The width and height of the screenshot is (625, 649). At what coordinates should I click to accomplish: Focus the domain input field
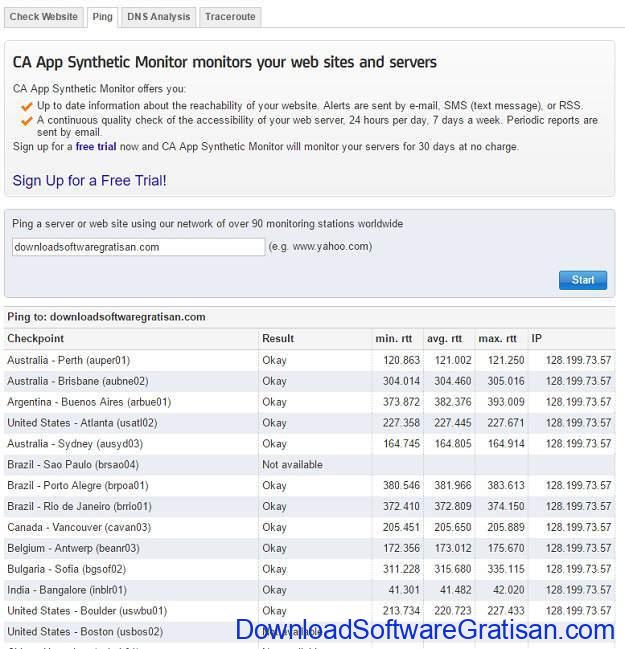(138, 247)
